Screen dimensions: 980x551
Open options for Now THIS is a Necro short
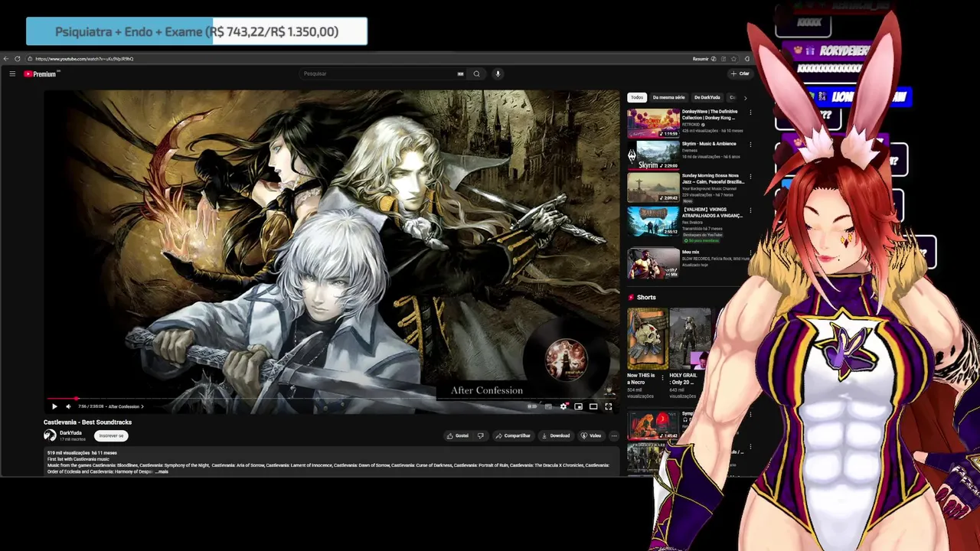tap(663, 377)
